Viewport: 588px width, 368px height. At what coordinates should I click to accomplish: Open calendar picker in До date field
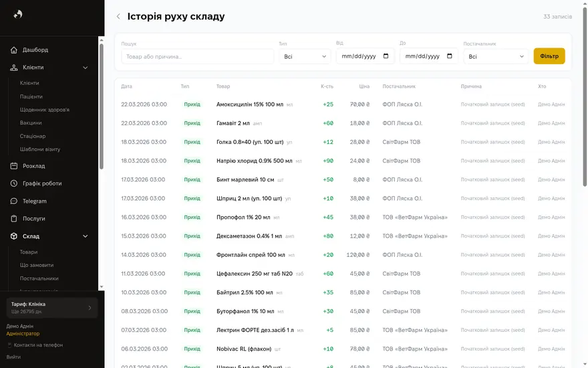coord(450,56)
